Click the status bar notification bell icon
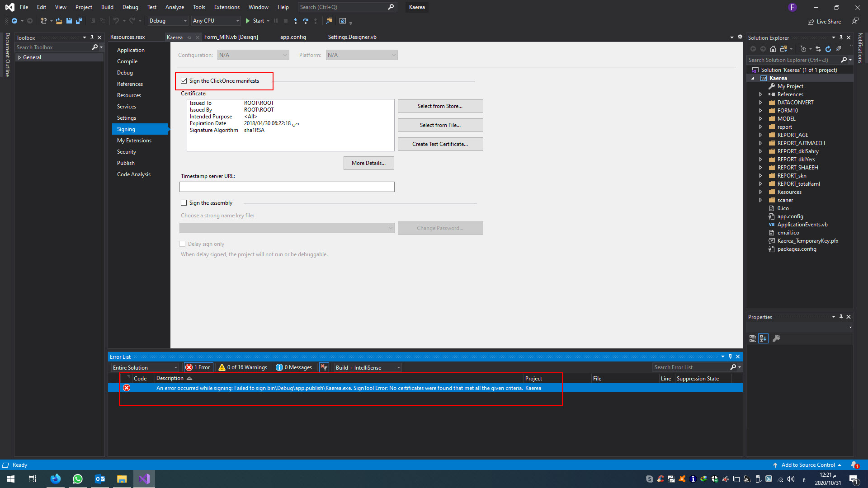This screenshot has height=488, width=868. (854, 465)
